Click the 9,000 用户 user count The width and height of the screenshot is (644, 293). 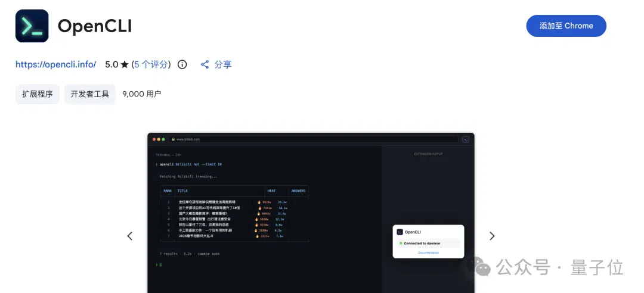pyautogui.click(x=142, y=94)
